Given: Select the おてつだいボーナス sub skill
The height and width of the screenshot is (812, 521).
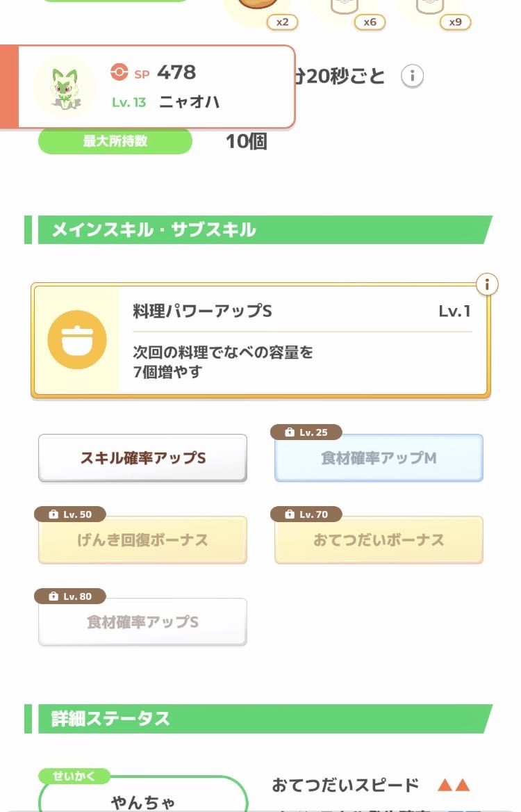Looking at the screenshot, I should (379, 540).
